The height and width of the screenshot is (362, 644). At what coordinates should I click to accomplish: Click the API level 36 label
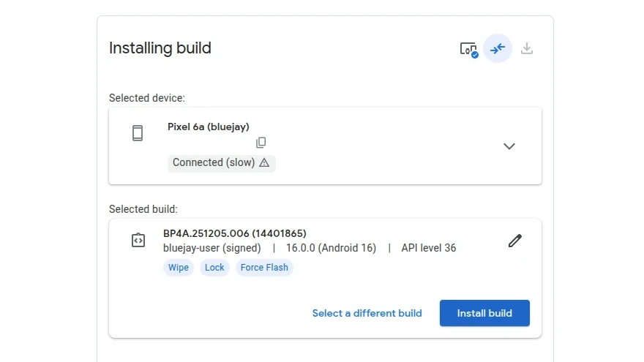point(428,248)
